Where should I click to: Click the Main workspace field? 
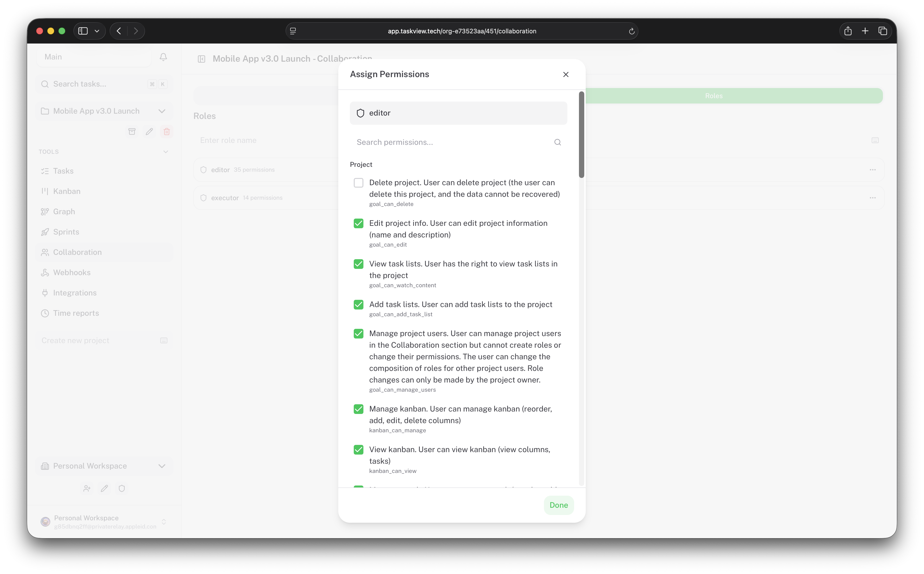pyautogui.click(x=94, y=57)
